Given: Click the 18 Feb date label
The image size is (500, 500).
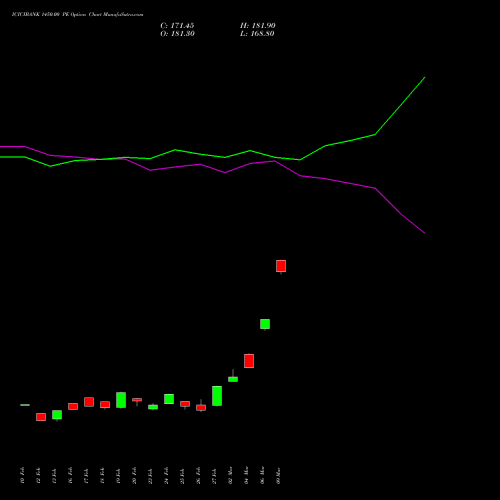Looking at the screenshot, I should click(x=102, y=475).
